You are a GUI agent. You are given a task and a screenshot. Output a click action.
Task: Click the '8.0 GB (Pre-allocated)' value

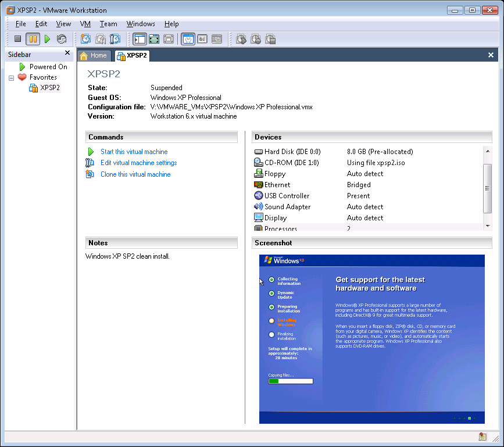[x=380, y=152]
